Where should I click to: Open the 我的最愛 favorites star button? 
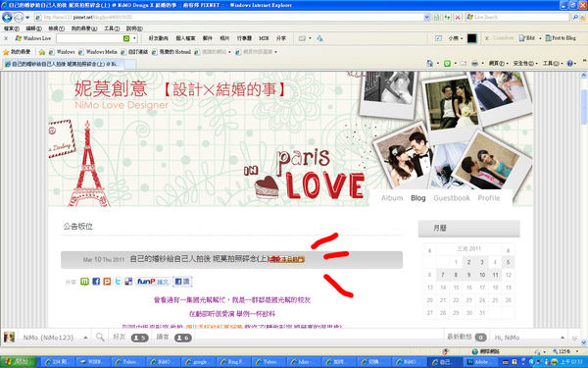[17, 52]
